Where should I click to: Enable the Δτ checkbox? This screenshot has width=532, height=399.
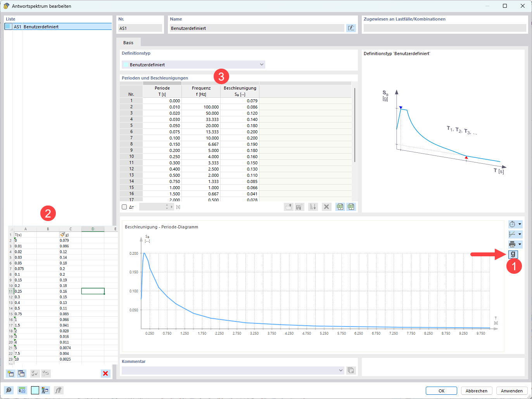click(124, 207)
